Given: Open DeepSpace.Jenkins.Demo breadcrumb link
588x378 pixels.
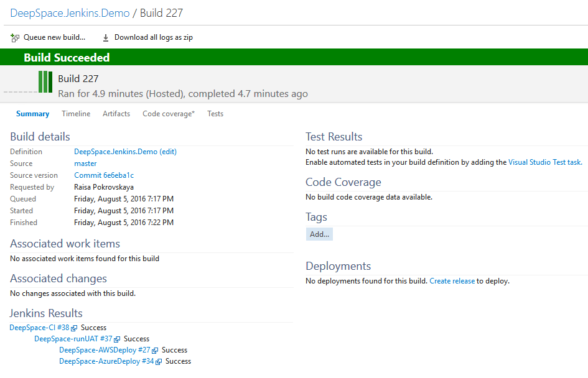Looking at the screenshot, I should tap(70, 13).
